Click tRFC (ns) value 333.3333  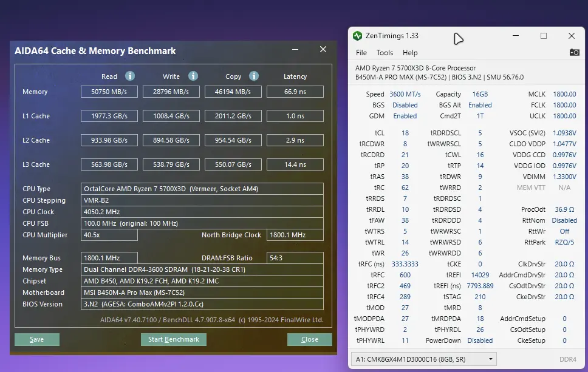click(405, 264)
